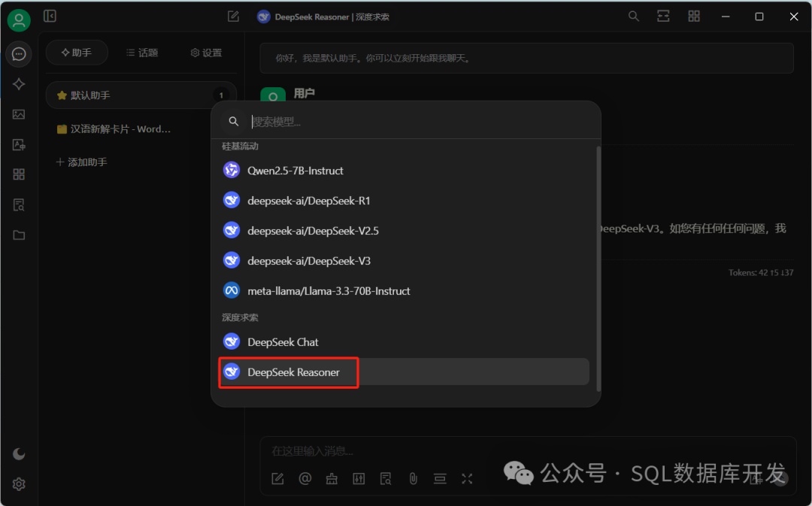Open the translate sidebar icon
Viewport: 812px width, 506px height.
tap(19, 144)
